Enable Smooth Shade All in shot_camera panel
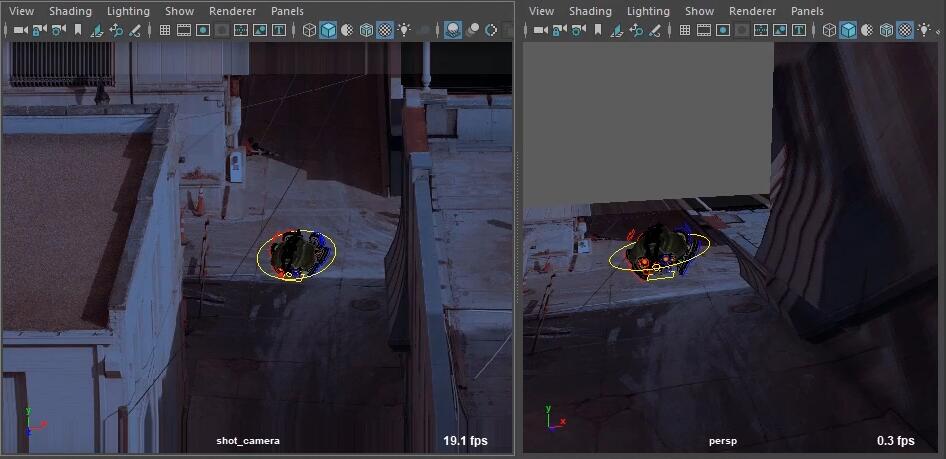 point(328,30)
